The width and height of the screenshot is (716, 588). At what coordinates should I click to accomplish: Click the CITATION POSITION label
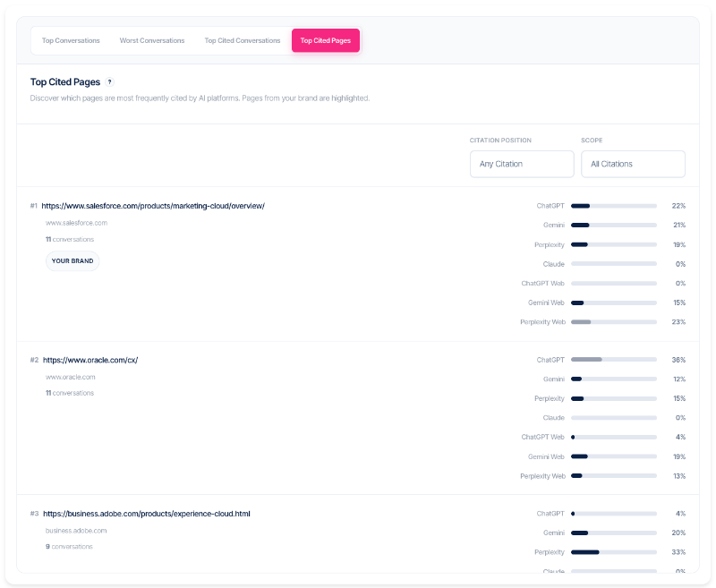[x=500, y=141]
